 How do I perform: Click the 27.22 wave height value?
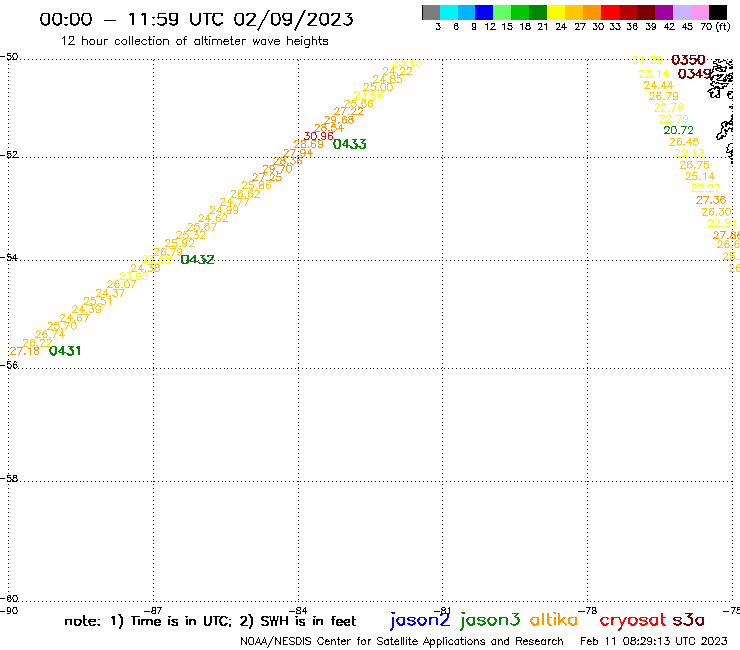pos(348,111)
